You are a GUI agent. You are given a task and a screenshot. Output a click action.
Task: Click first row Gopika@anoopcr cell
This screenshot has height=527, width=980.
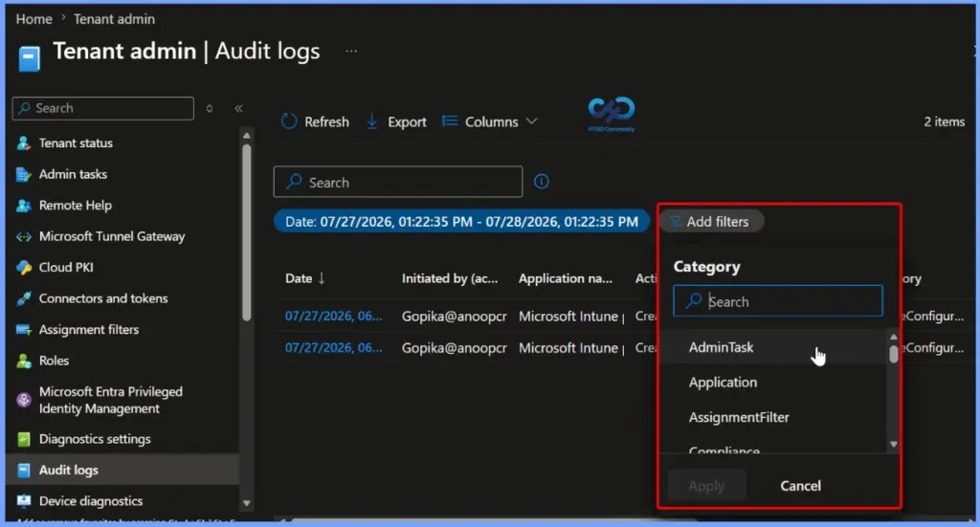(455, 317)
